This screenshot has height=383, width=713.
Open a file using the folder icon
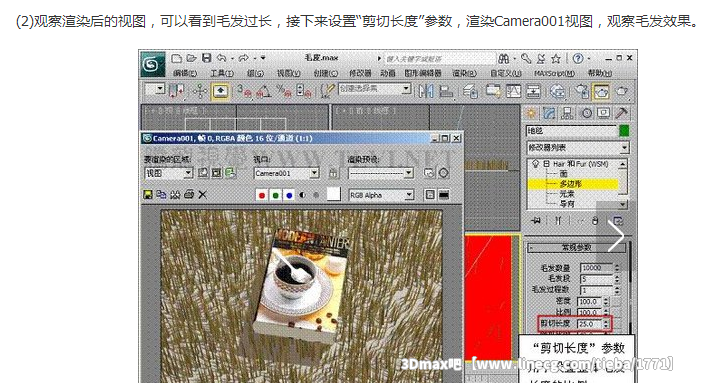[191, 58]
